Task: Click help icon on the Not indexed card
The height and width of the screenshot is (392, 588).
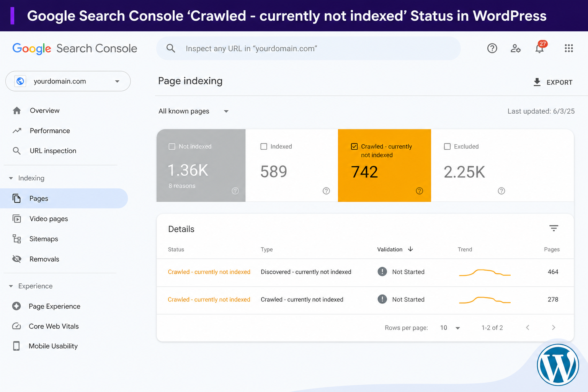Action: [x=235, y=191]
